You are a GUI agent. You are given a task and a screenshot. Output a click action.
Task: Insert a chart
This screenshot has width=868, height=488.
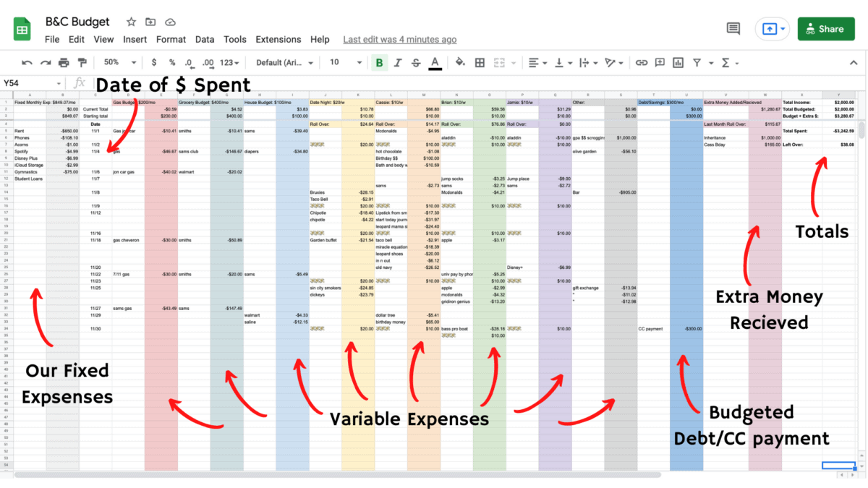pos(678,63)
